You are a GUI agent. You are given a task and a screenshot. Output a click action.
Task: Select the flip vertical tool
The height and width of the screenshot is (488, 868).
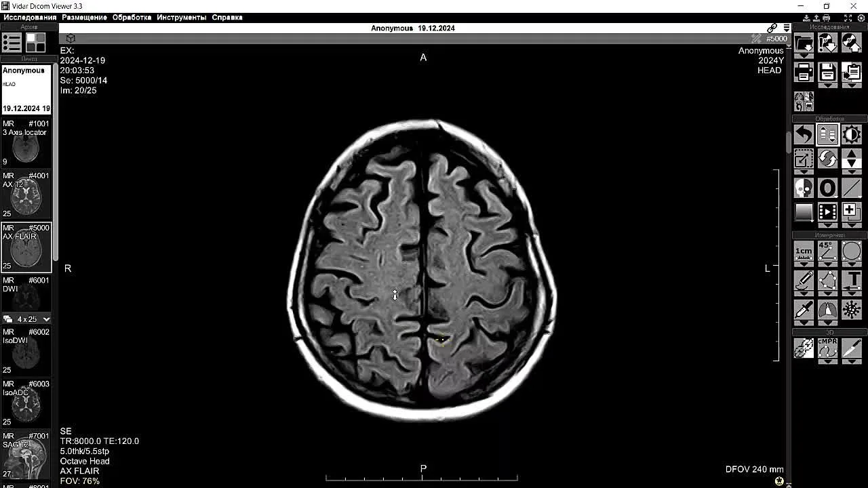(851, 159)
